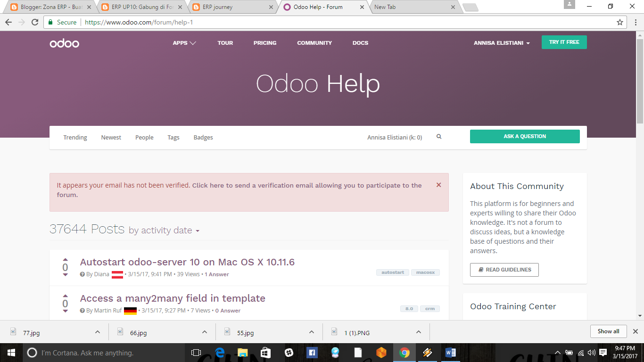Downvote the Access a many2many field post
644x362 pixels.
point(65,311)
